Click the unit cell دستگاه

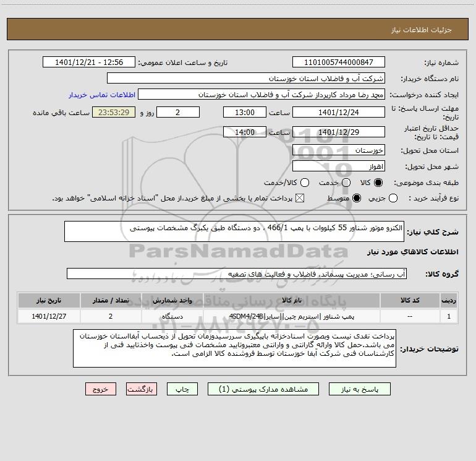[172, 316]
